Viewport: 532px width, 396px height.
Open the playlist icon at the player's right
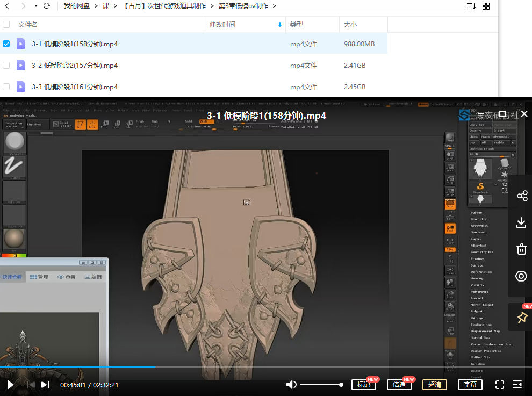tap(517, 385)
